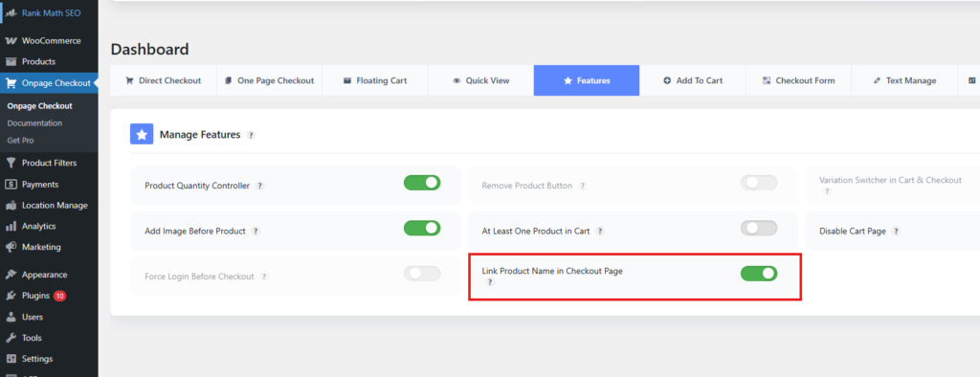Click the Analytics bar chart icon

tap(11, 227)
